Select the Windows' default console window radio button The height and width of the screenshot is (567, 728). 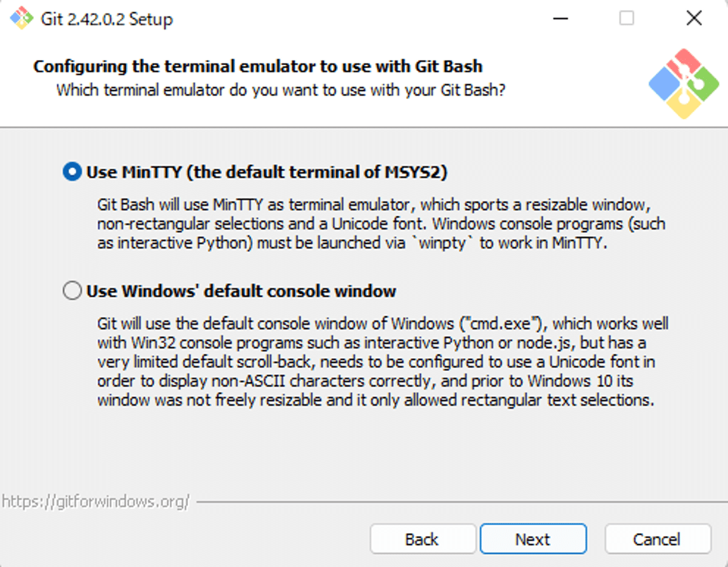72,291
